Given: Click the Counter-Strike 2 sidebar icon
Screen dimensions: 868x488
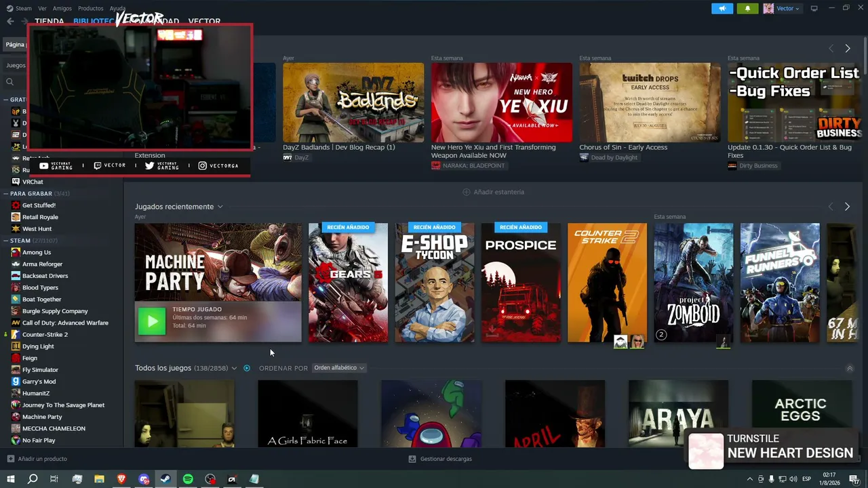Looking at the screenshot, I should [x=16, y=335].
